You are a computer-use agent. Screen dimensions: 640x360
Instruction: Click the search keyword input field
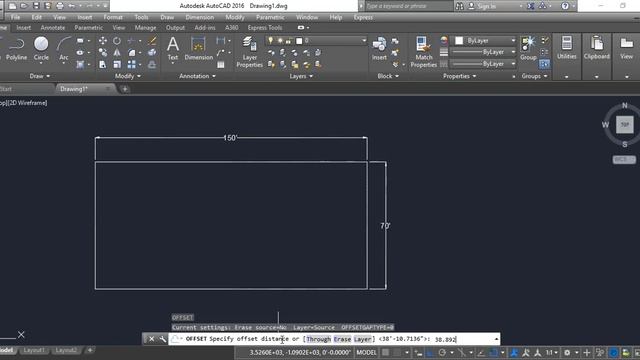408,6
